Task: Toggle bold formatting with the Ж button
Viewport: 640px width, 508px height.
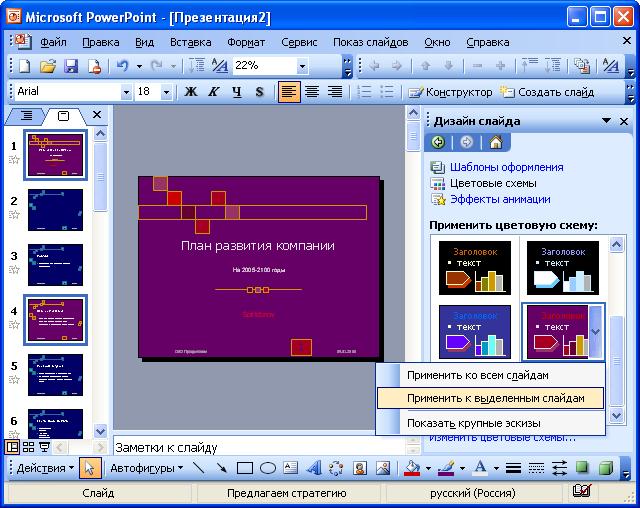Action: coord(191,92)
